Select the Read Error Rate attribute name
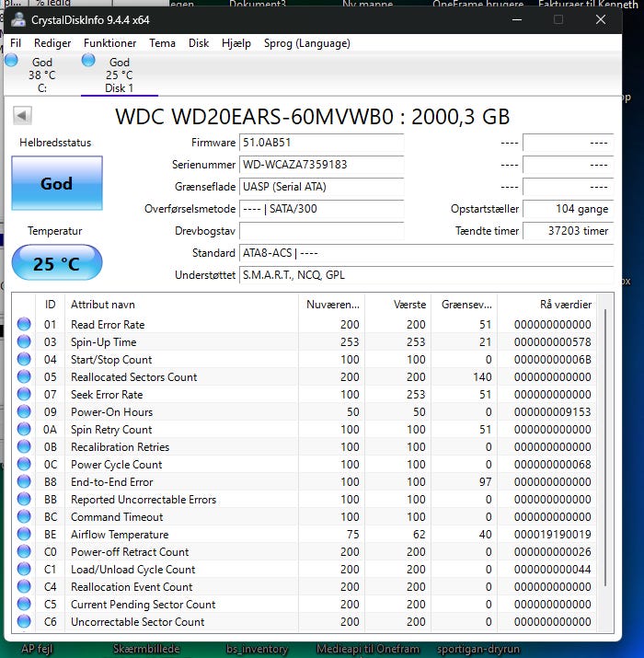Viewport: 644px width, 658px height. tap(108, 324)
